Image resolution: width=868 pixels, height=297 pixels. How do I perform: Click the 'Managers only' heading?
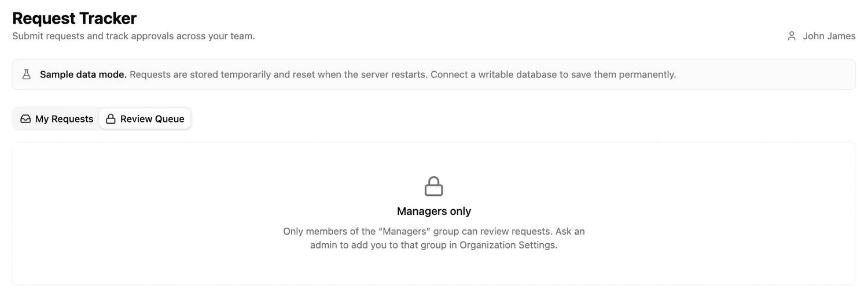434,211
